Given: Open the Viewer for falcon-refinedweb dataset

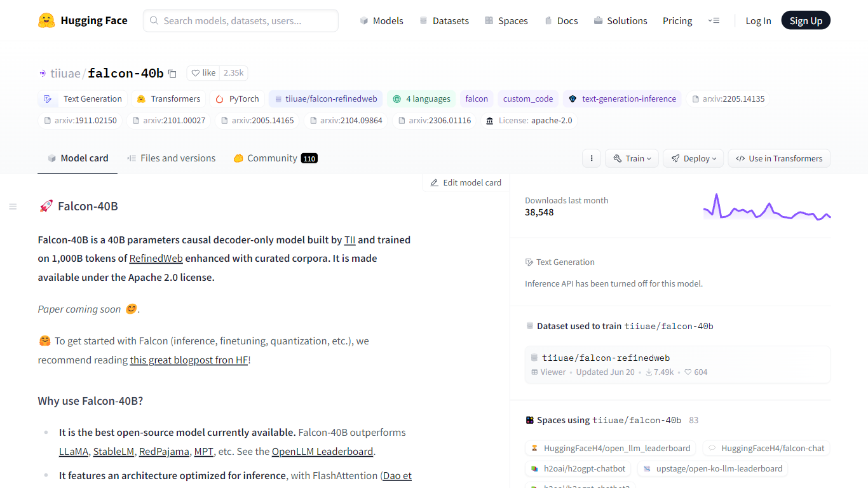Looking at the screenshot, I should [x=548, y=372].
